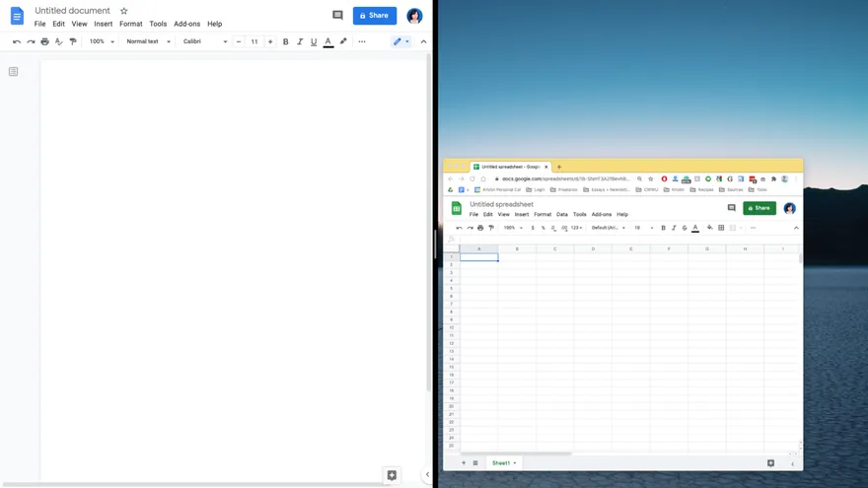Open the Normal text style dropdown
Image resolution: width=868 pixels, height=488 pixels.
coord(148,41)
